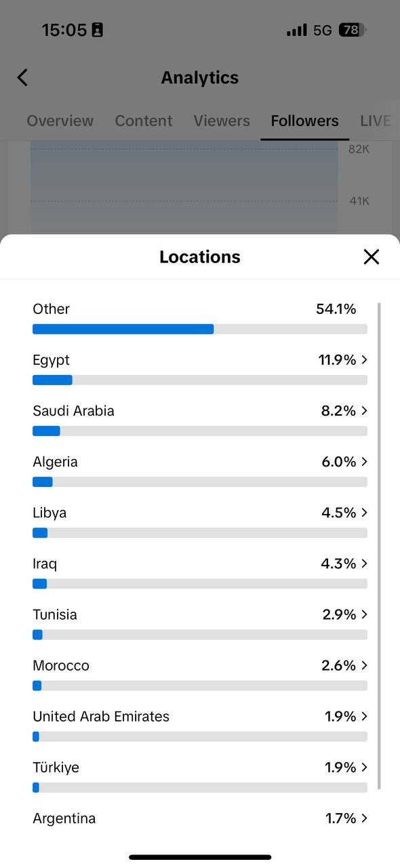Switch to the Content tab
The width and height of the screenshot is (400, 868).
(144, 121)
